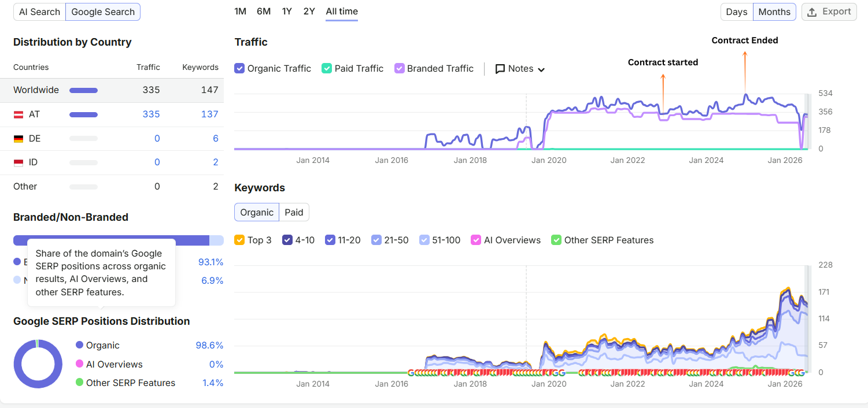Uncheck the Organic Traffic checkbox
Screen dimensions: 868x408
pos(239,68)
